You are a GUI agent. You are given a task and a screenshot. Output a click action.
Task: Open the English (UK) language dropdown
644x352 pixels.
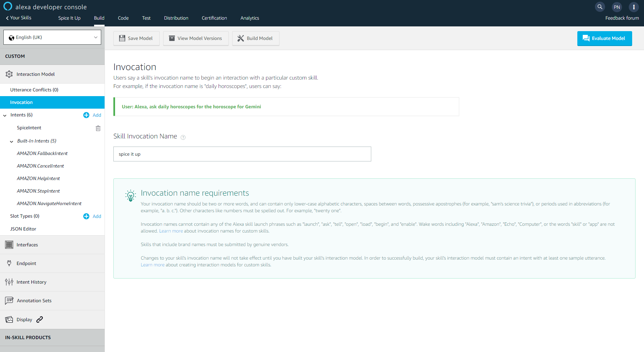point(52,37)
